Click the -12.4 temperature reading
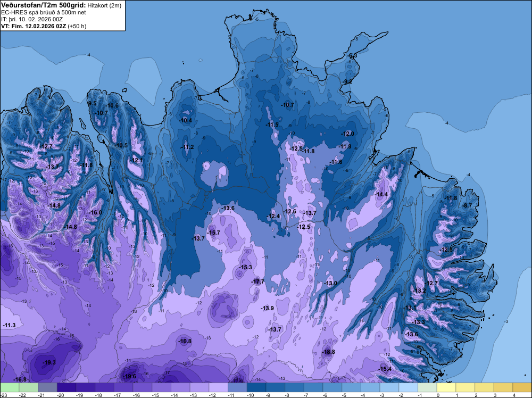Image resolution: width=532 pixels, height=398 pixels. [x=273, y=217]
